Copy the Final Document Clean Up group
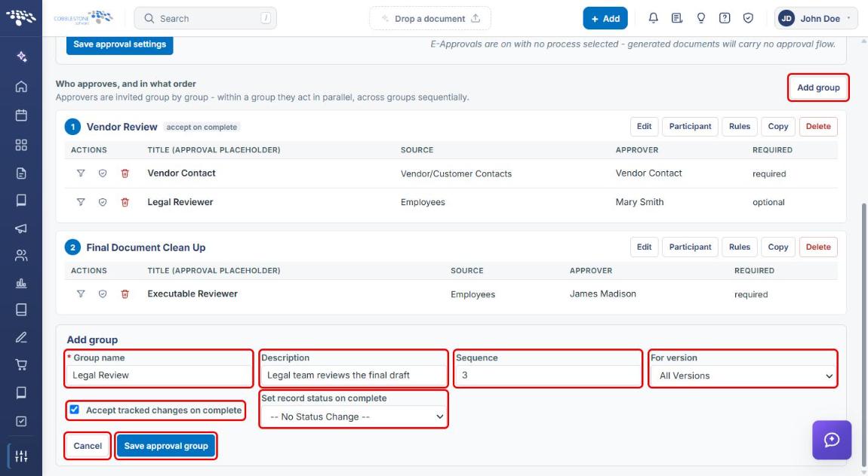Screen dimensions: 868x476 (x=777, y=247)
